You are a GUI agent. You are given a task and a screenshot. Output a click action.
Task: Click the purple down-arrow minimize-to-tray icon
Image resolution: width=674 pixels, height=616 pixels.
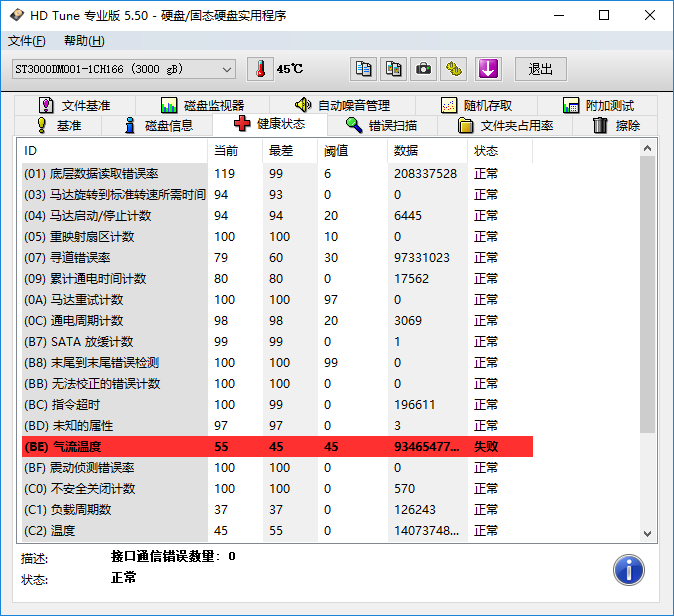click(x=488, y=69)
